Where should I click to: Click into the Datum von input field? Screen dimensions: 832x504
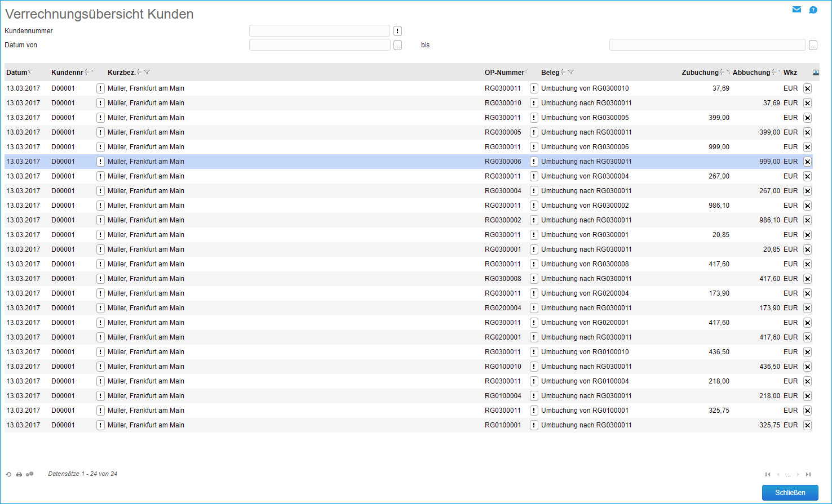tap(320, 45)
